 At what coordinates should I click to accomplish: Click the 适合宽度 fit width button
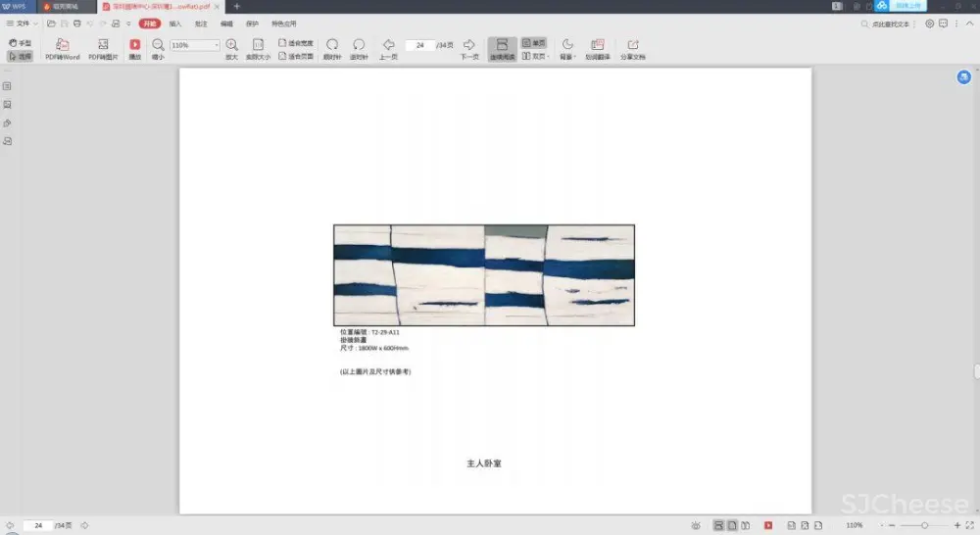tap(296, 43)
